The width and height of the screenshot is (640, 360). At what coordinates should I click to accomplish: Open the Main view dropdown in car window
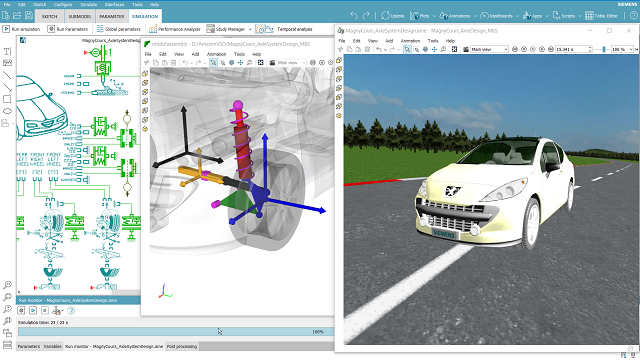(489, 49)
